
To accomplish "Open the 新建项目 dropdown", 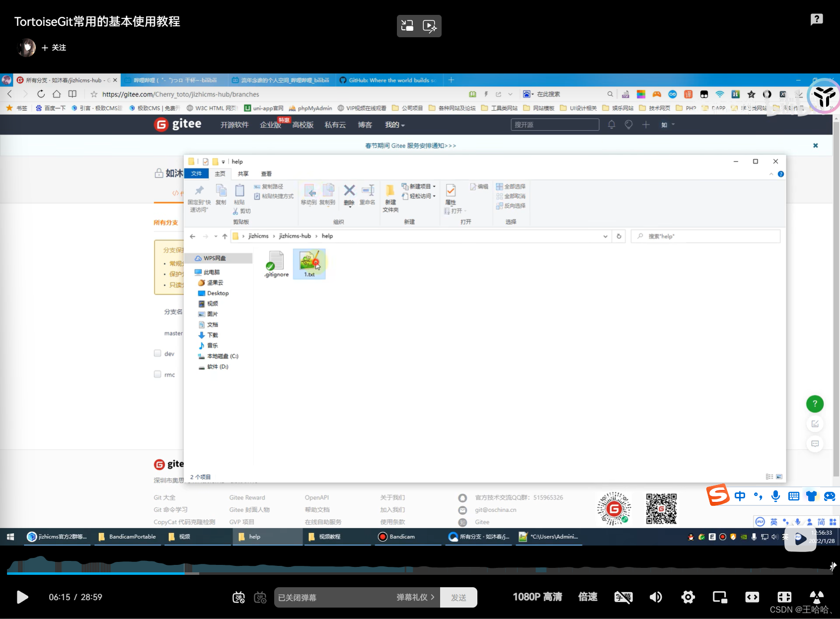I will click(x=418, y=186).
